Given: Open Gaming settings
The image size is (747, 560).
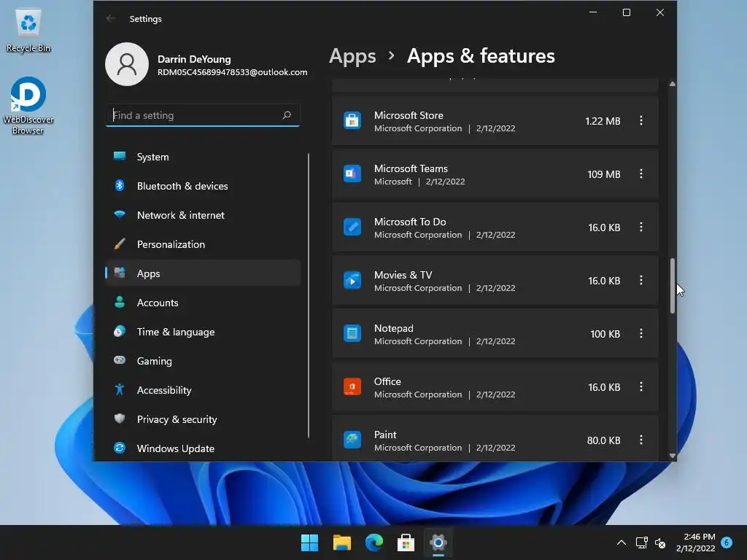Looking at the screenshot, I should click(203, 361).
